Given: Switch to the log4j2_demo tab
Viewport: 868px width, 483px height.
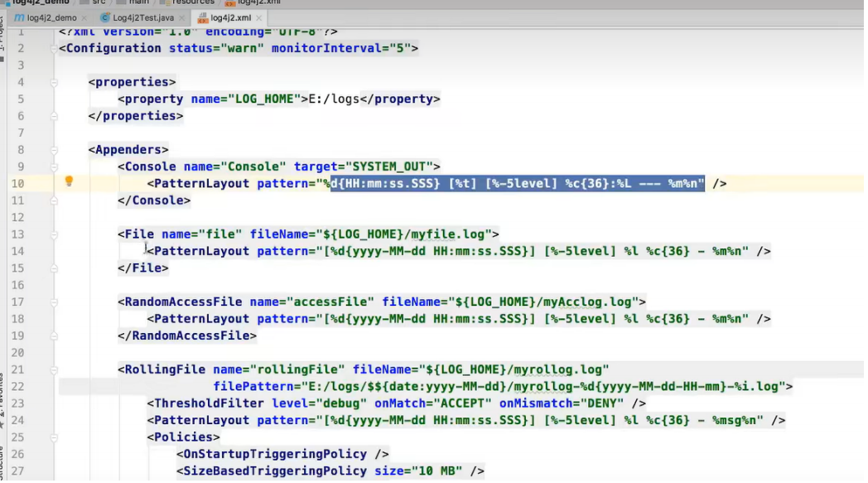Looking at the screenshot, I should point(51,17).
